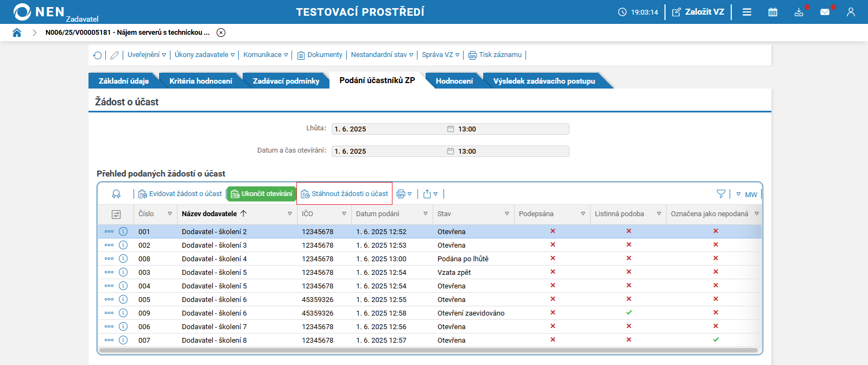Open the header downloads icon
Viewport: 868px width, 365px height.
[799, 12]
